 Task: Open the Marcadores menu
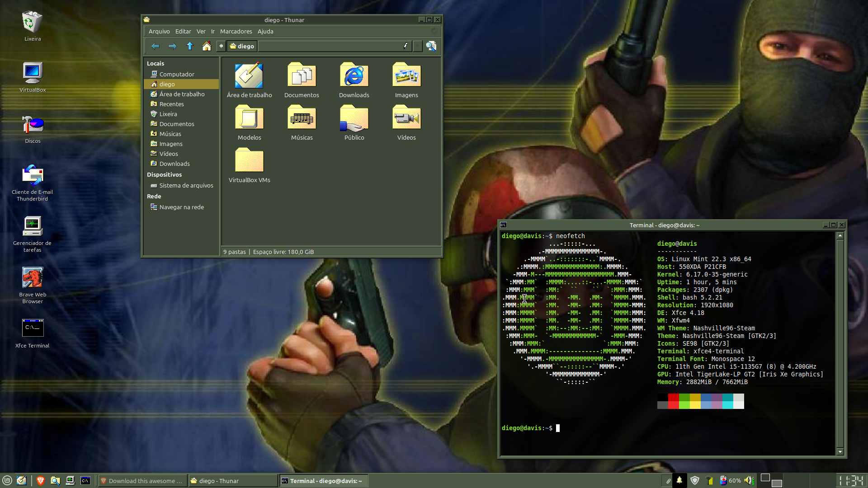point(236,31)
